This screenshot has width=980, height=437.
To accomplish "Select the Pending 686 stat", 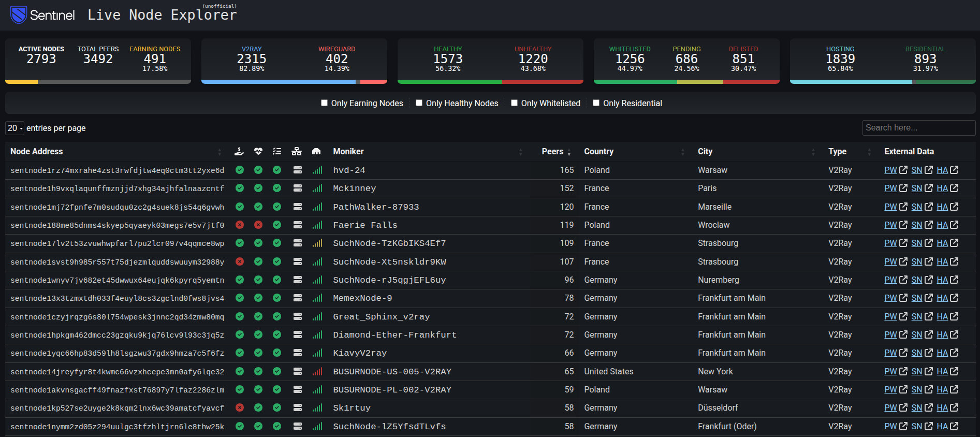I will pos(686,59).
